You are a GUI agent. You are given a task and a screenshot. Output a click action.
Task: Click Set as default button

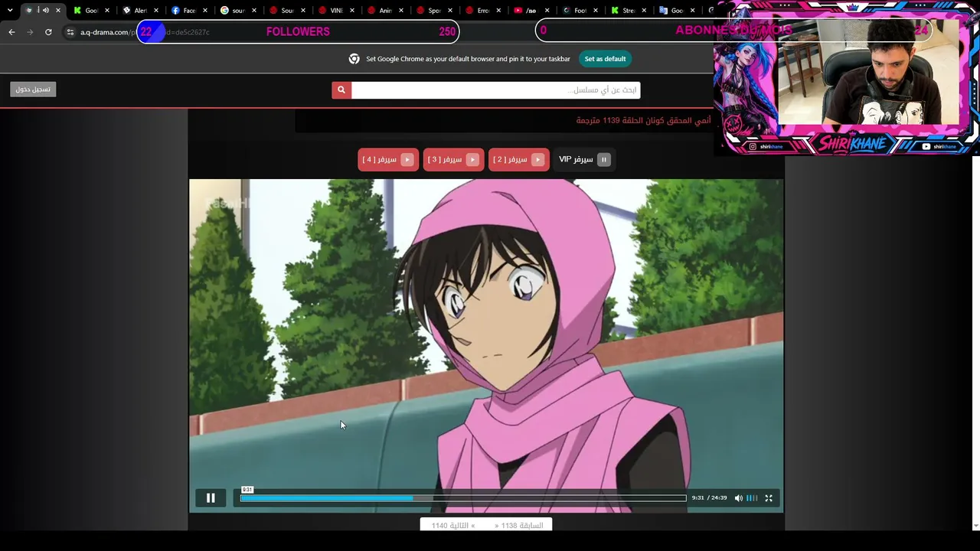(605, 59)
